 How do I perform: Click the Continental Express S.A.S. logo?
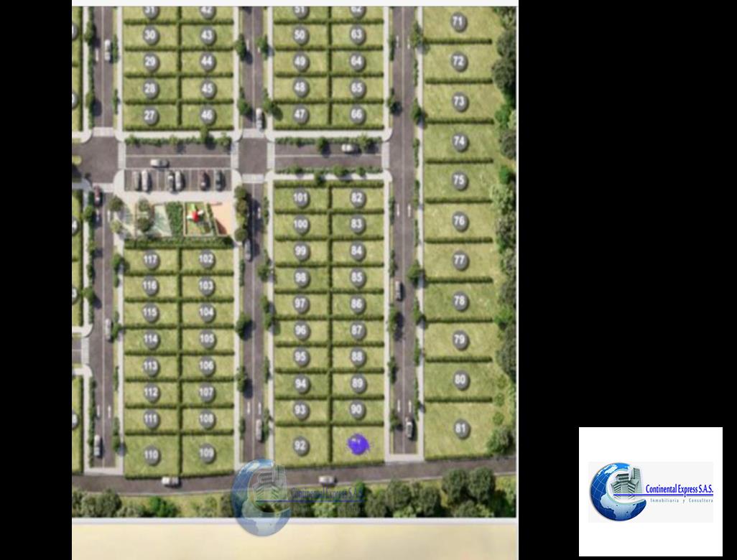(x=651, y=492)
